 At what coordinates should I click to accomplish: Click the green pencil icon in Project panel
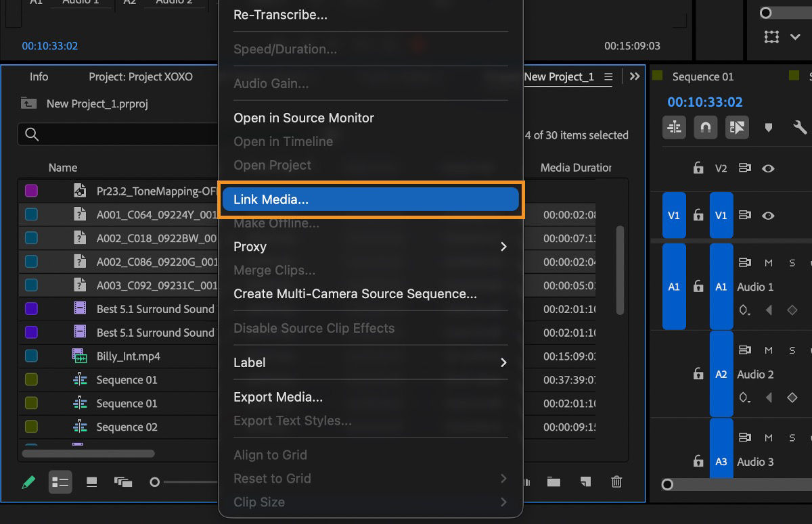coord(28,482)
